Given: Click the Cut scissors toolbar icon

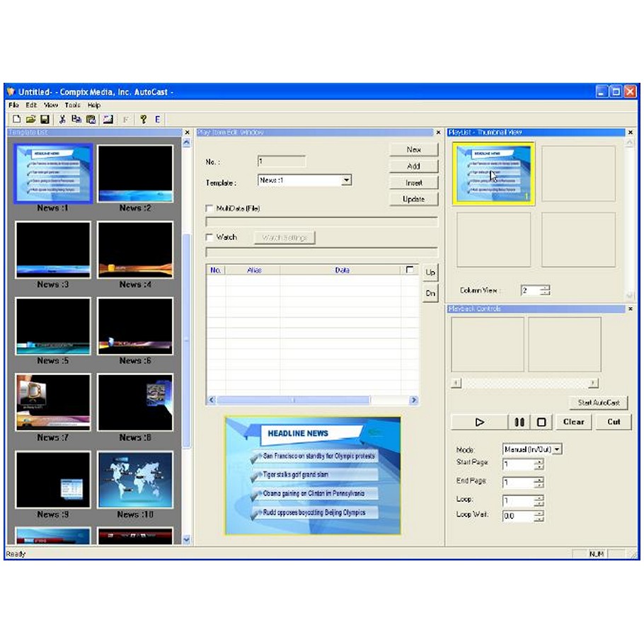Looking at the screenshot, I should (x=62, y=120).
